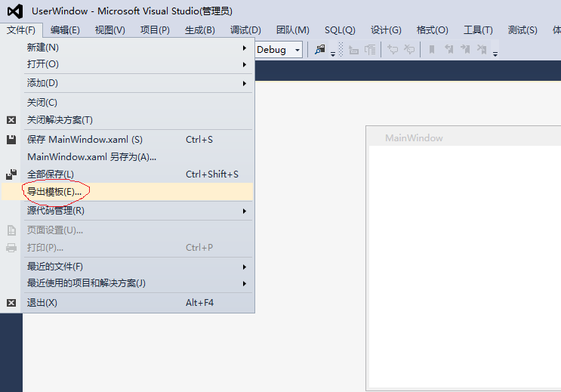561x392 pixels.
Task: Go to next bookmark via toolbar icon
Action: pos(465,49)
